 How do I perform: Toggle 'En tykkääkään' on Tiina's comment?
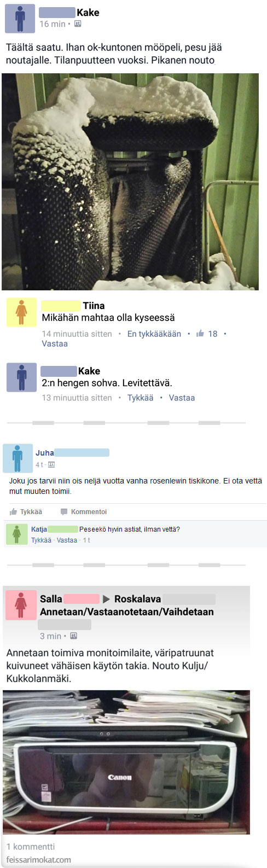[x=154, y=334]
